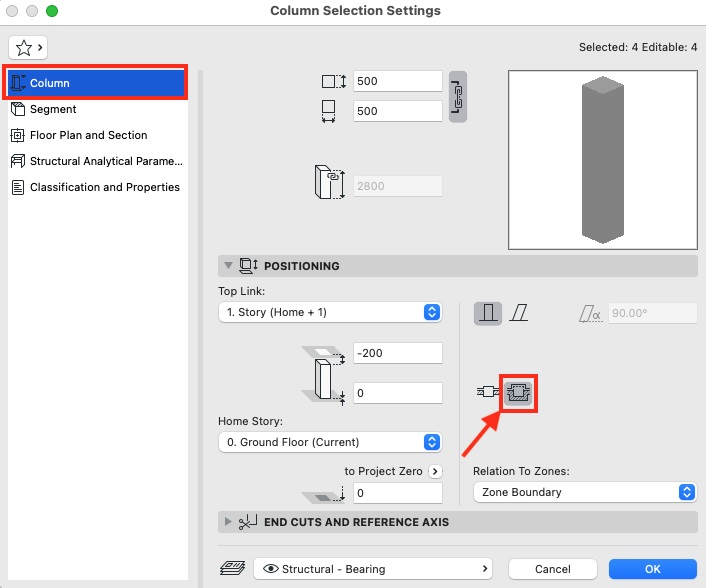
Task: Click the unwrapped column wall-connection icon
Action: point(487,393)
